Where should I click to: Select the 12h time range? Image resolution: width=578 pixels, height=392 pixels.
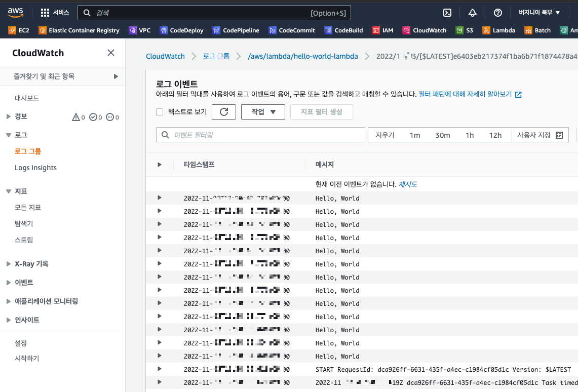coord(495,135)
